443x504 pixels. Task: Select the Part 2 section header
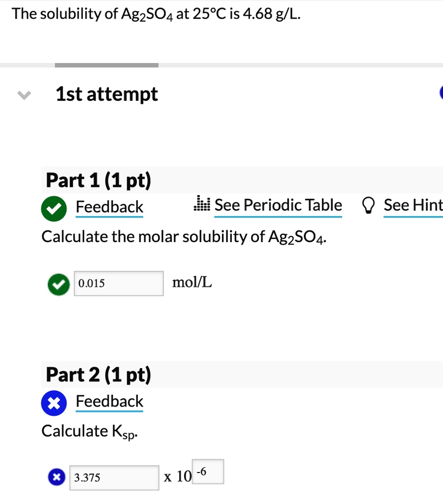[x=97, y=374]
